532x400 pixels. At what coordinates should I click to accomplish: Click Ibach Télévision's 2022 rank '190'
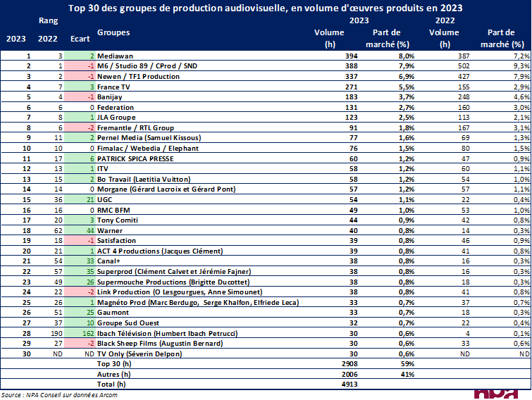56,333
